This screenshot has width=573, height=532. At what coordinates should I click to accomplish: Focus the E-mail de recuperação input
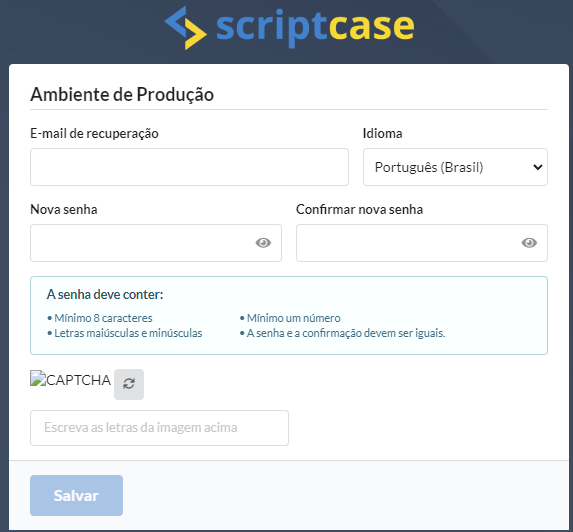pyautogui.click(x=189, y=167)
